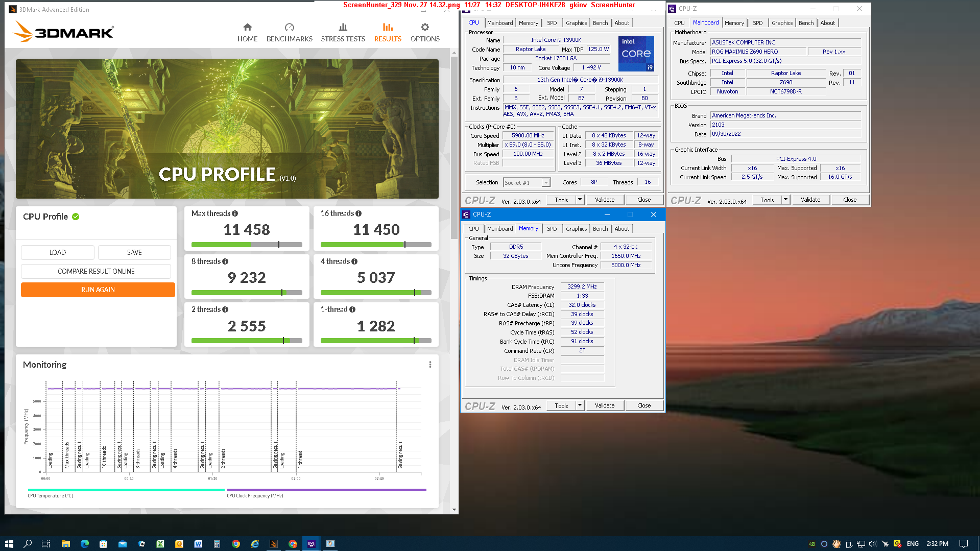Click the 8 threads score bar
Image resolution: width=980 pixels, height=551 pixels.
pyautogui.click(x=247, y=293)
